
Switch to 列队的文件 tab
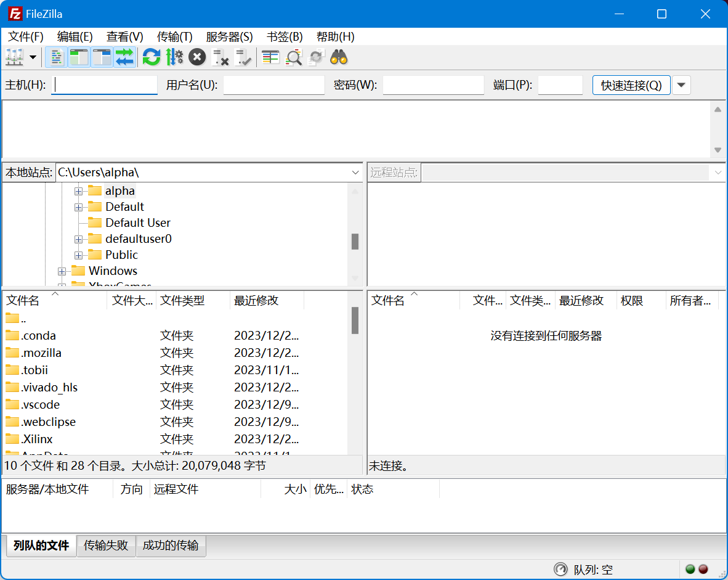pos(41,545)
